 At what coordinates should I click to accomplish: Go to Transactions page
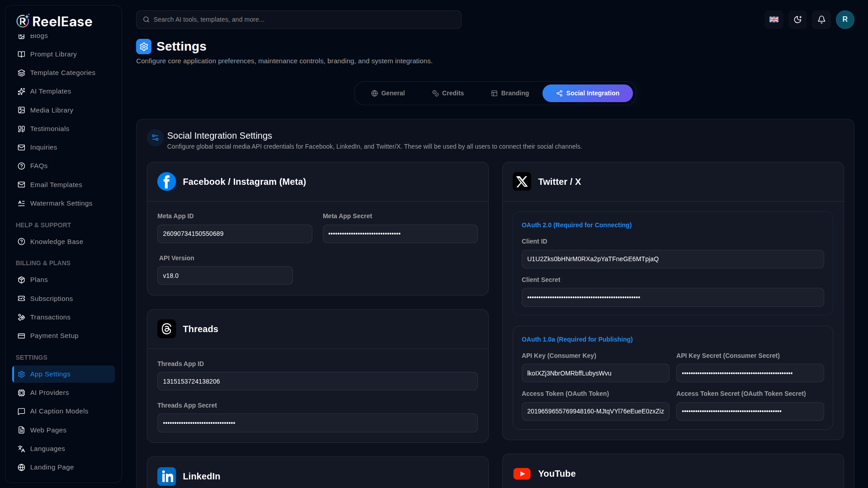63,317
